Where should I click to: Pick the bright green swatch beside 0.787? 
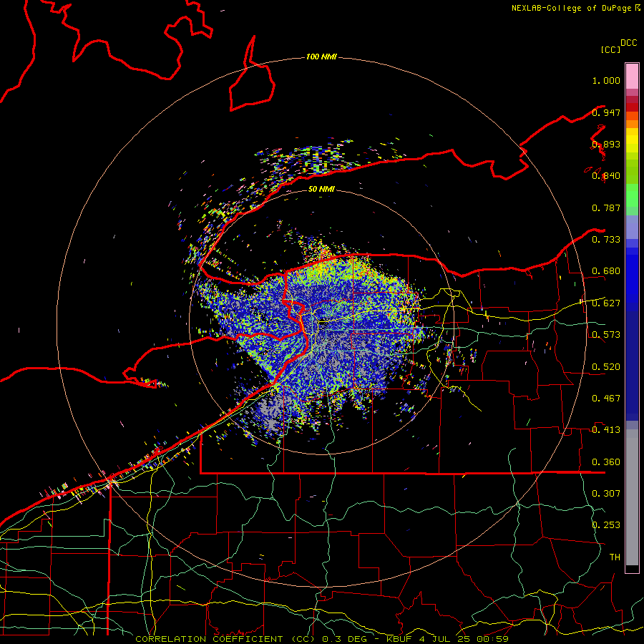tap(632, 197)
